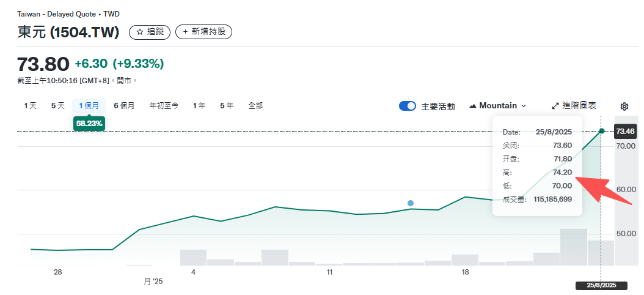Click the green endpoint dot on price line
644x295 pixels.
pos(602,131)
